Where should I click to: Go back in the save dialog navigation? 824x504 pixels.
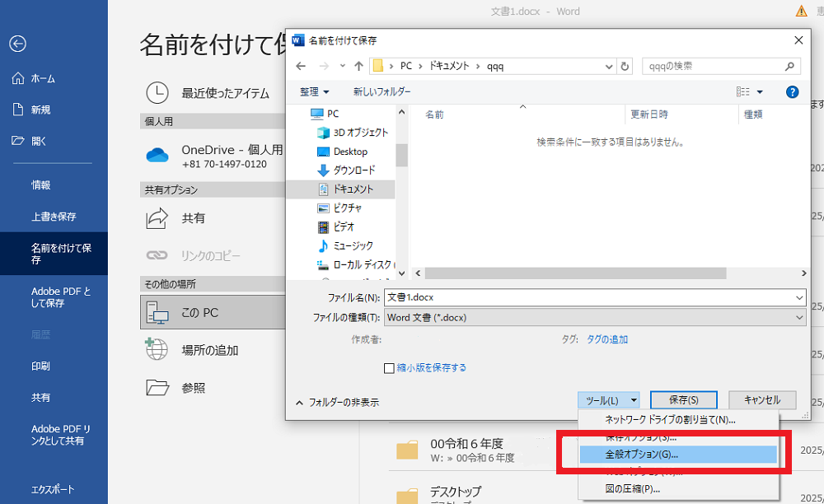(x=301, y=66)
